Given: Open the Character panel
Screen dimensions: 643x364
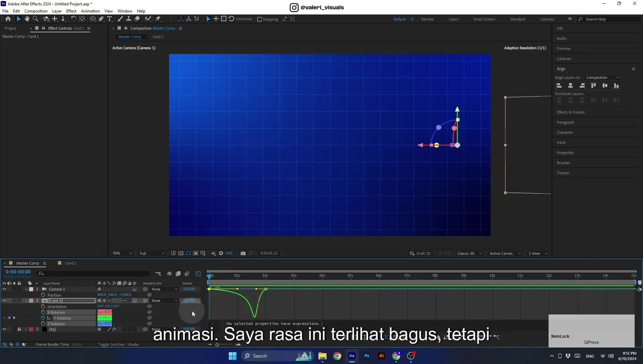Looking at the screenshot, I should 565,132.
